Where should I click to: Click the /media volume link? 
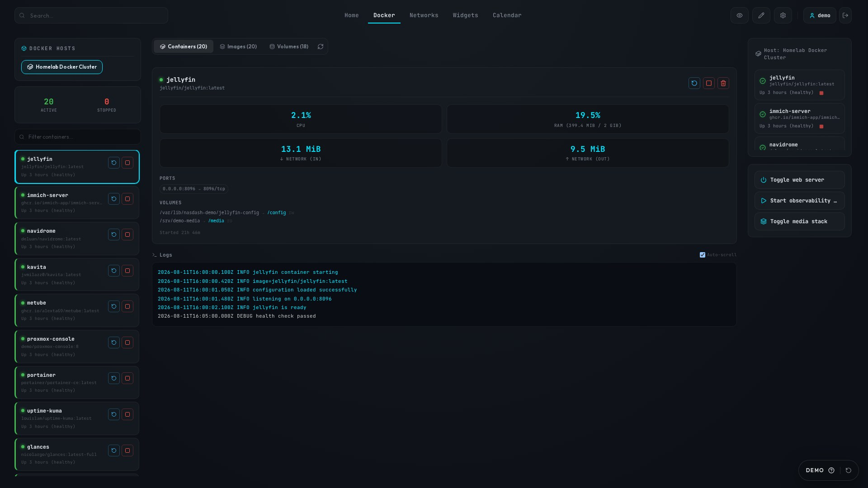point(216,221)
